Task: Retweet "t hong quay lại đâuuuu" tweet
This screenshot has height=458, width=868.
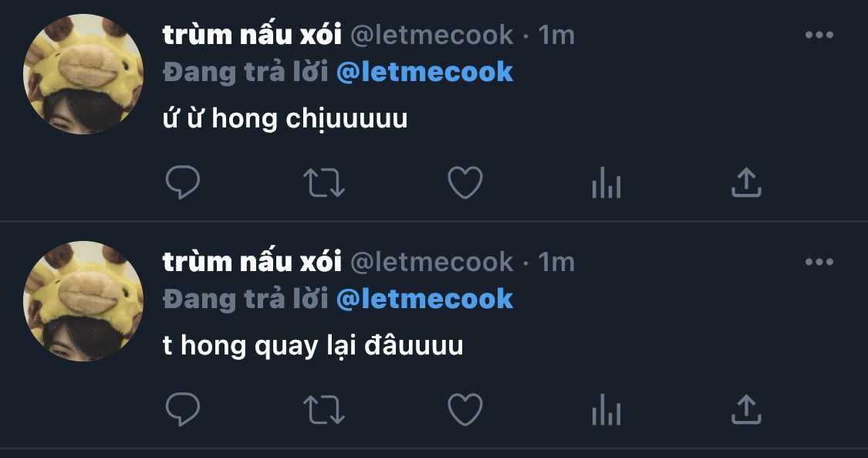Action: click(x=324, y=410)
